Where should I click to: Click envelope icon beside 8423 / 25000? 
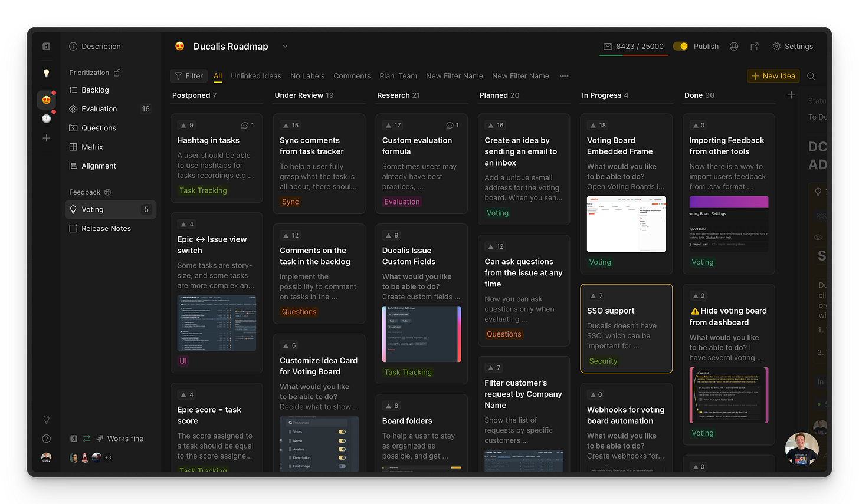608,47
